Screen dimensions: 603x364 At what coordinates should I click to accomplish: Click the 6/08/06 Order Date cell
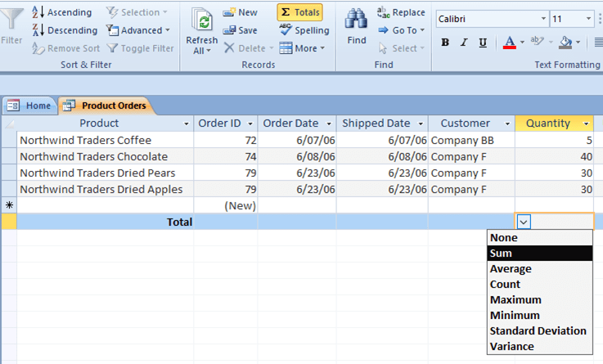click(297, 156)
